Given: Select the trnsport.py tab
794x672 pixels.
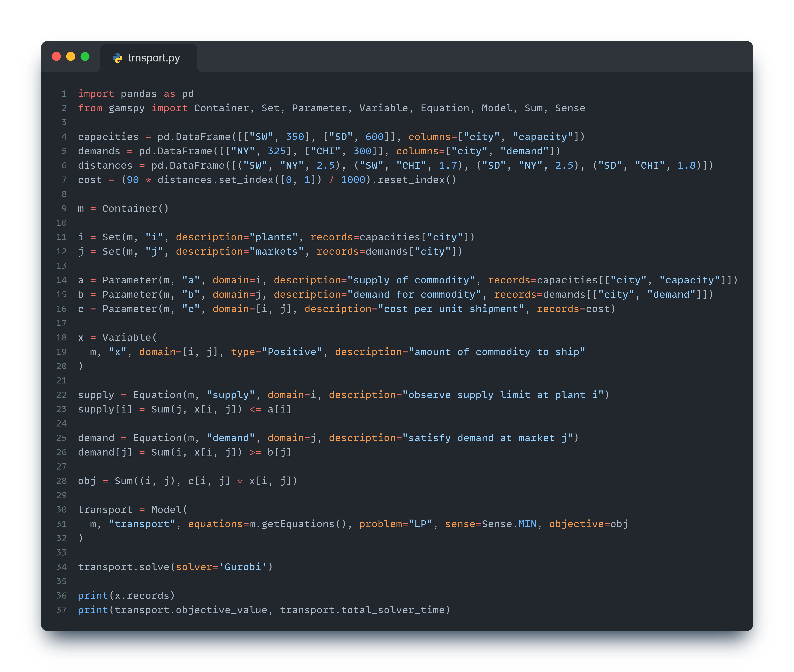Looking at the screenshot, I should coord(154,58).
